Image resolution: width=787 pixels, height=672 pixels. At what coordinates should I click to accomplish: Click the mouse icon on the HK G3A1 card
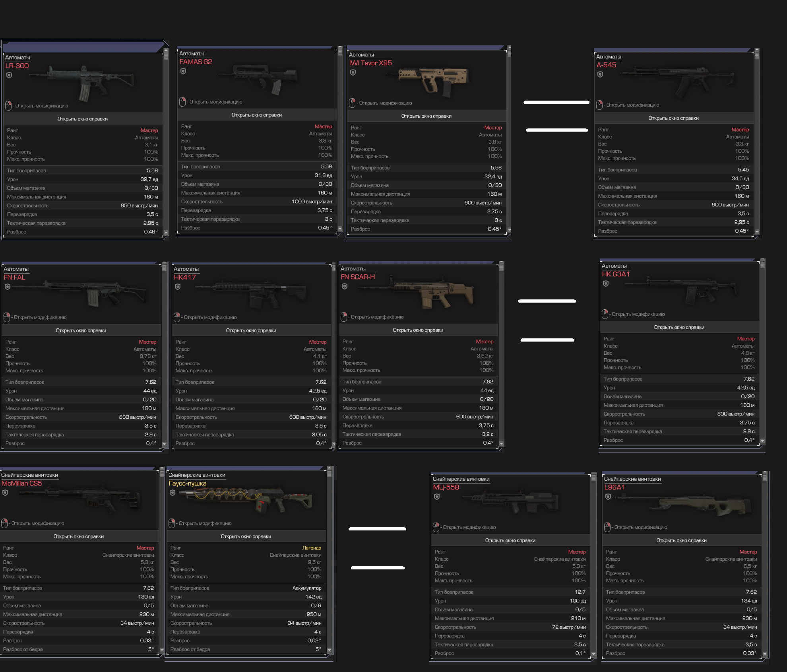[605, 314]
